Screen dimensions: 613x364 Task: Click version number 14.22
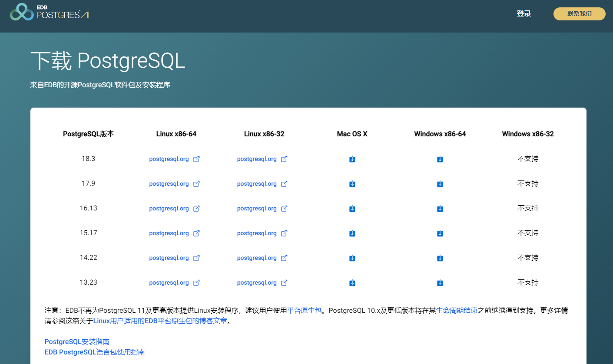tap(89, 258)
